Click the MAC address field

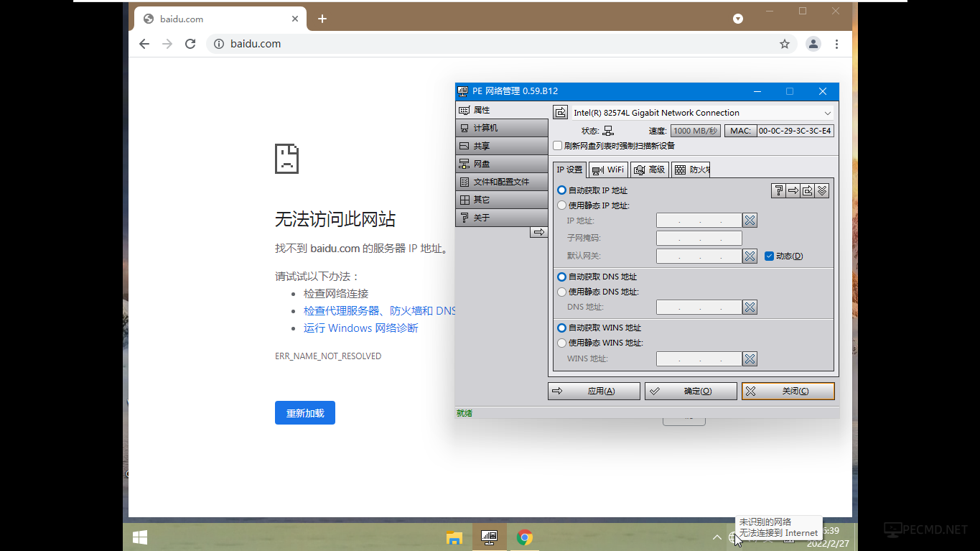point(795,131)
